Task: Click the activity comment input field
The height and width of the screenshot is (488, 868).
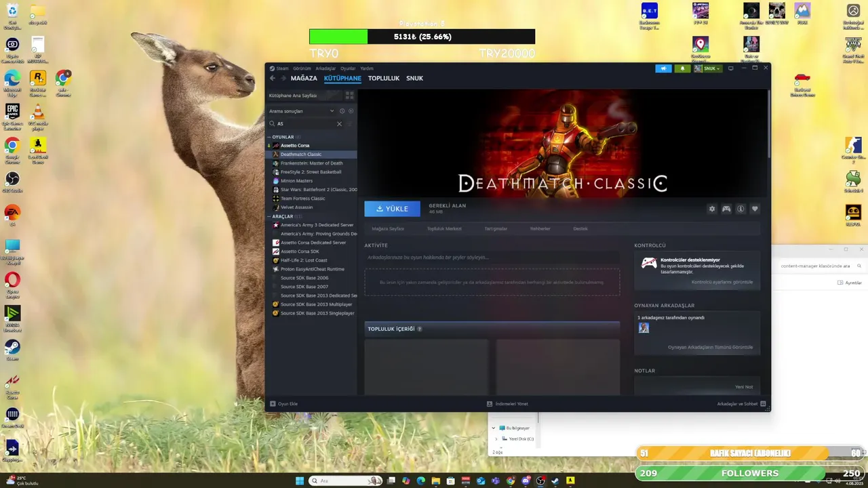Action: [x=492, y=258]
